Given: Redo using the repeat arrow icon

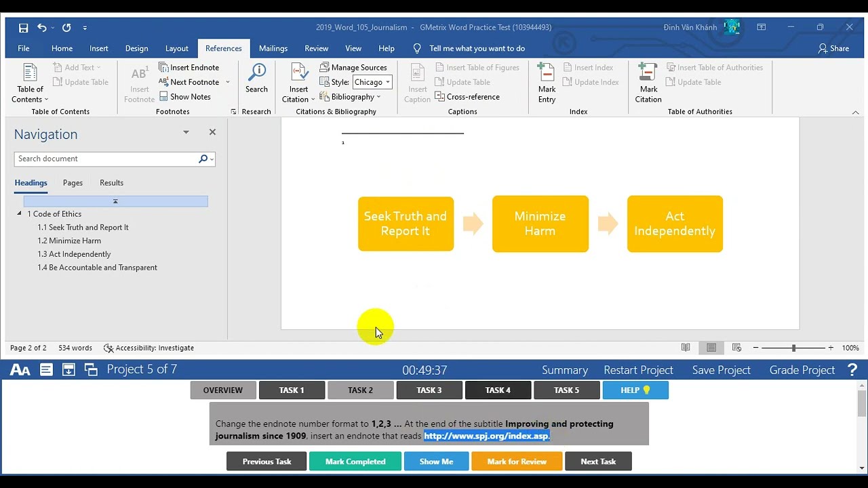Looking at the screenshot, I should coord(66,28).
